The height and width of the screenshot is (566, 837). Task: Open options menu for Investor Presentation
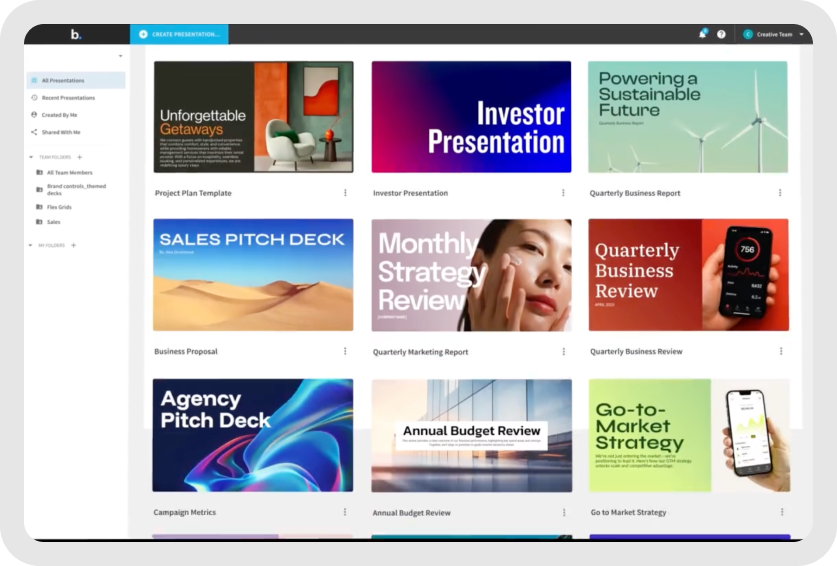tap(563, 193)
